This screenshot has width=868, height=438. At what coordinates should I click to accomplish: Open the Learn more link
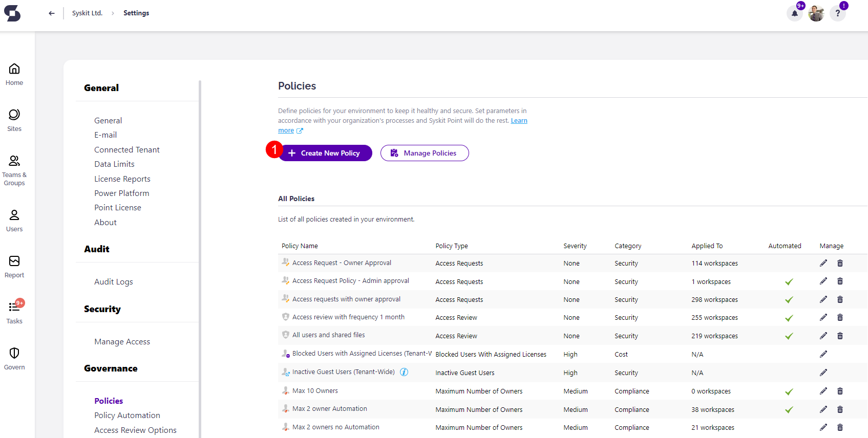519,121
